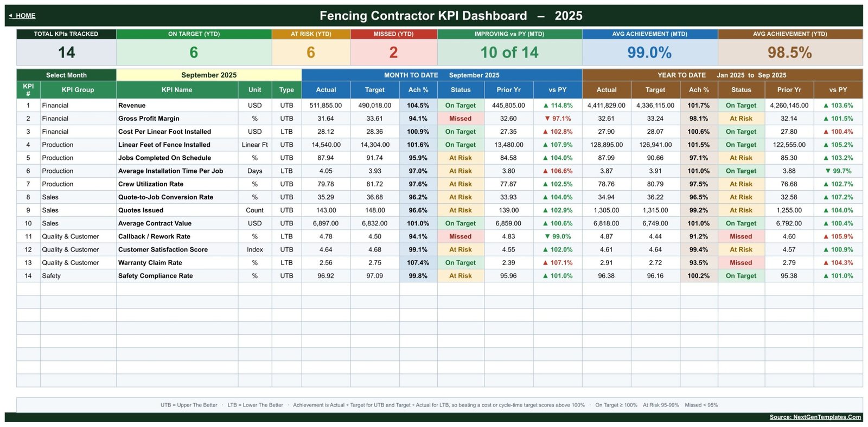Click the Index unit cell

pyautogui.click(x=254, y=250)
